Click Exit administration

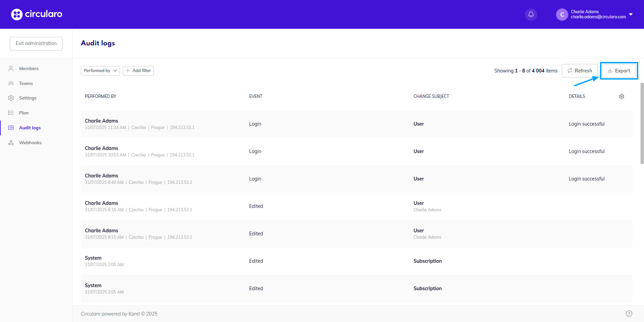pyautogui.click(x=36, y=43)
